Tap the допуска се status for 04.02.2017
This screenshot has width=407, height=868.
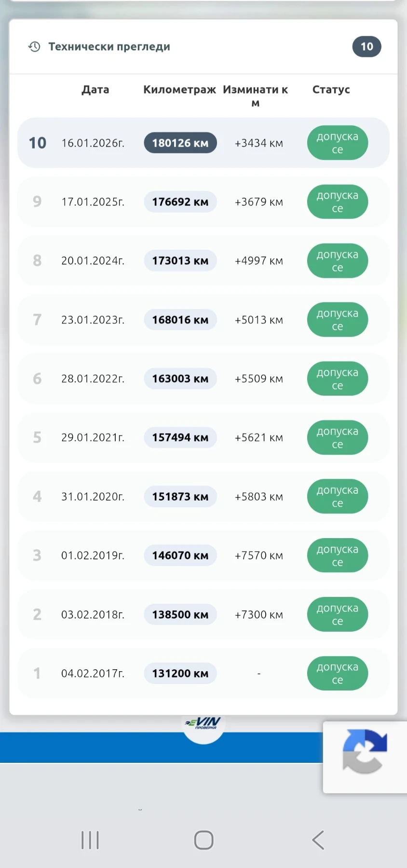(337, 673)
